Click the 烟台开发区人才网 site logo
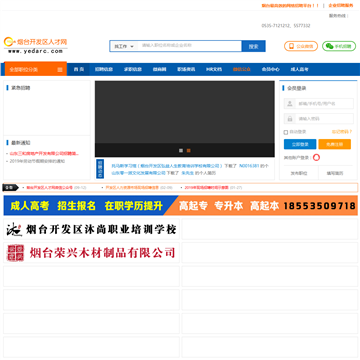The height and width of the screenshot is (360, 360). (35, 45)
